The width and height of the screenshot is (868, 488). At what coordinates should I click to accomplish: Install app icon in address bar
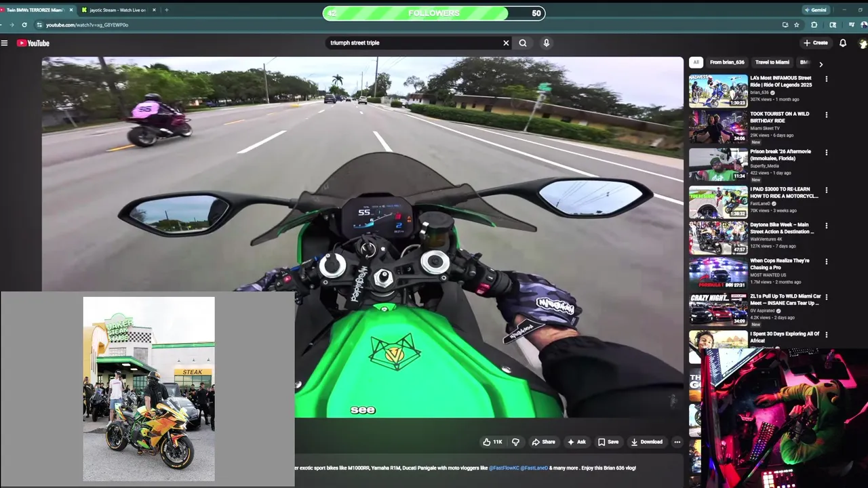click(x=785, y=24)
